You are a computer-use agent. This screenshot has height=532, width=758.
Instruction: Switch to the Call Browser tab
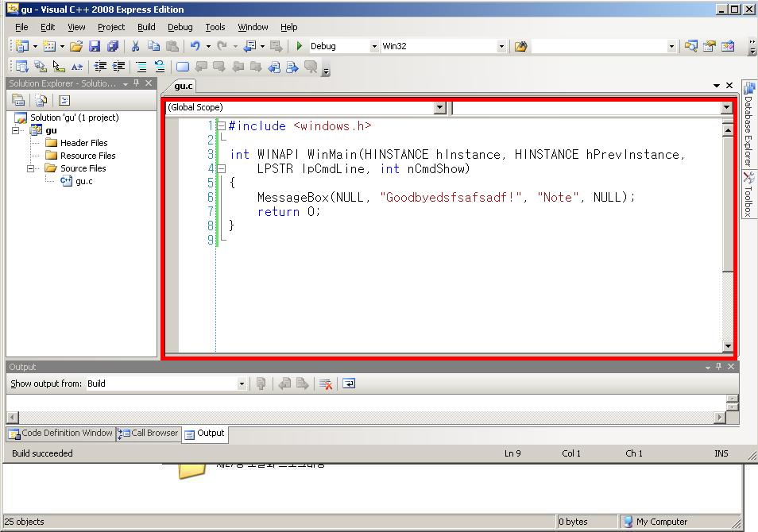click(149, 434)
